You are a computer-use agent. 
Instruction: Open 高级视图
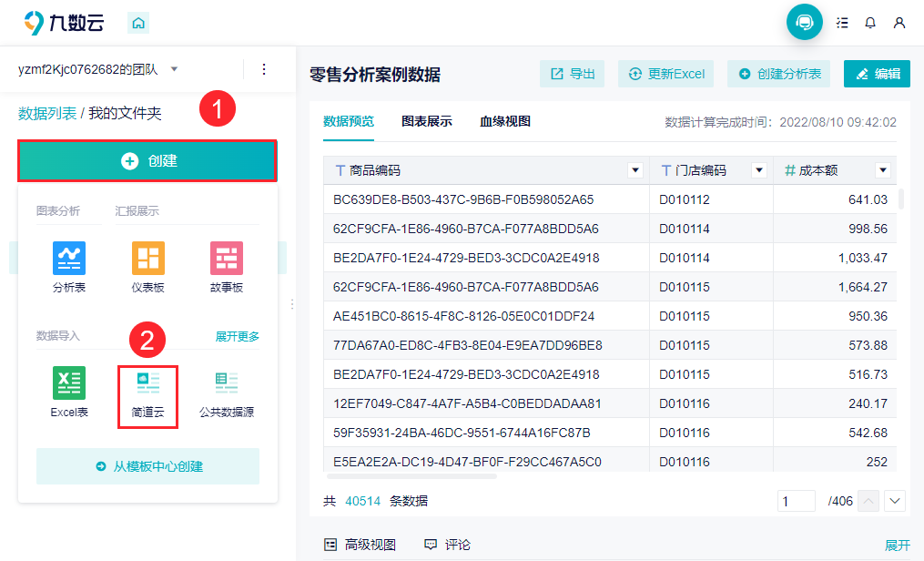360,545
